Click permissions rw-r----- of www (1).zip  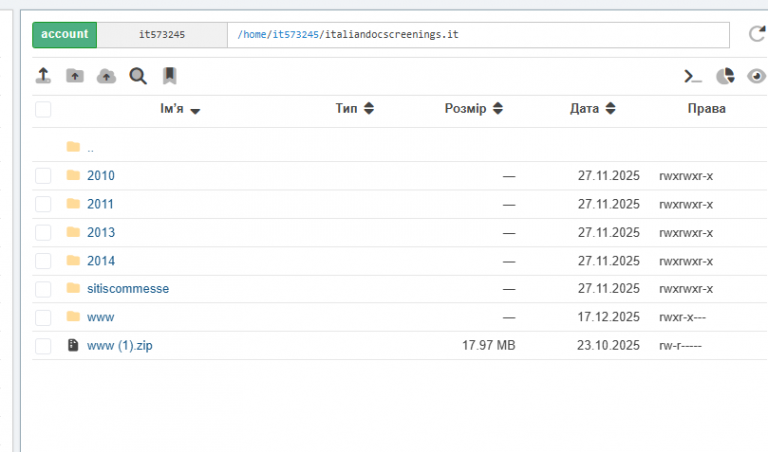click(x=680, y=346)
